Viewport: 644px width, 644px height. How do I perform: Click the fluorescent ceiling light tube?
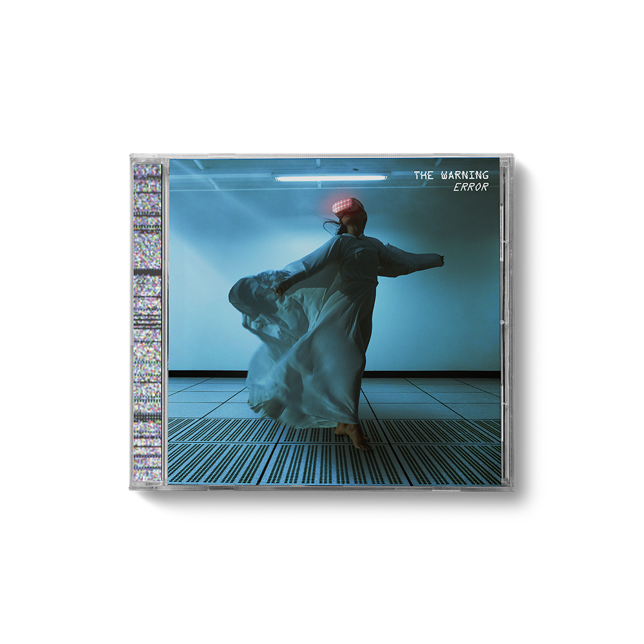click(331, 178)
